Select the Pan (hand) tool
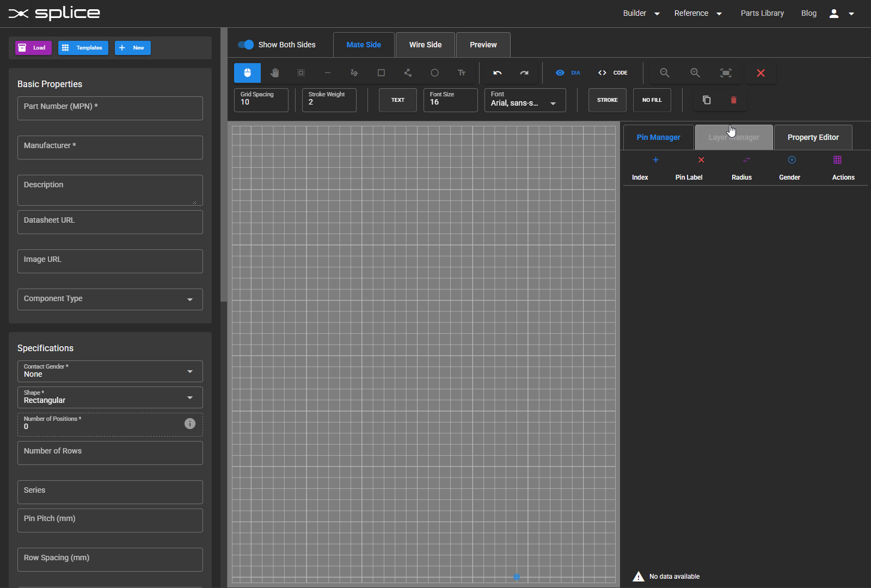871x588 pixels. tap(274, 72)
